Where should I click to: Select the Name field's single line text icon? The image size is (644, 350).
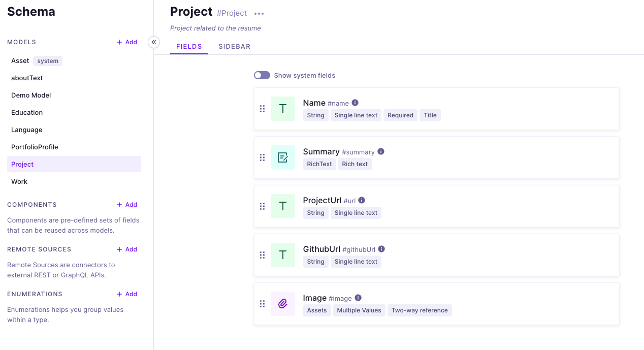pos(283,108)
